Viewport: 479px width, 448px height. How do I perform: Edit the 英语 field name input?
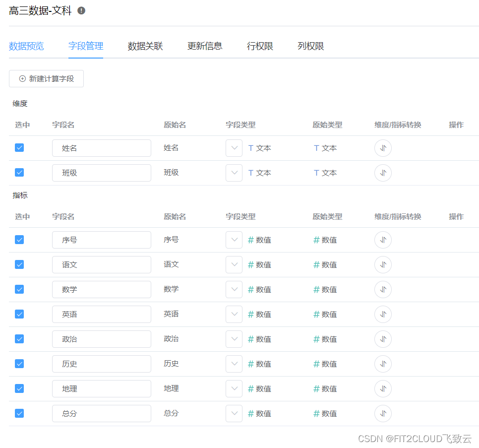pos(102,314)
